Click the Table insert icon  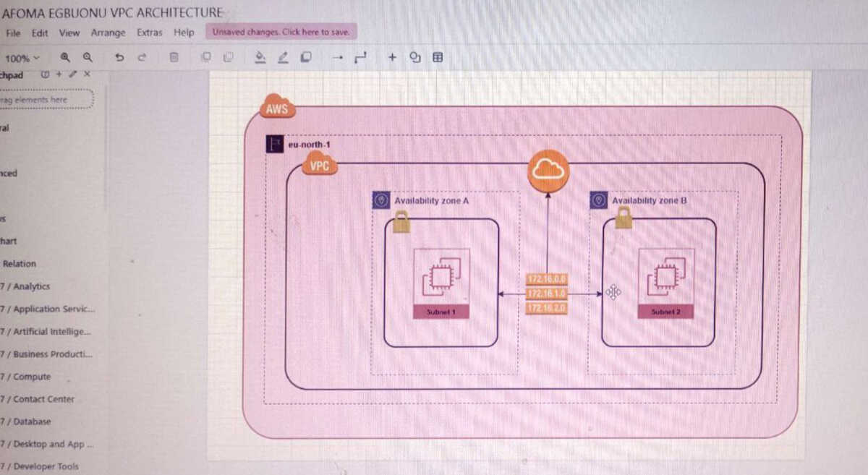pos(438,57)
